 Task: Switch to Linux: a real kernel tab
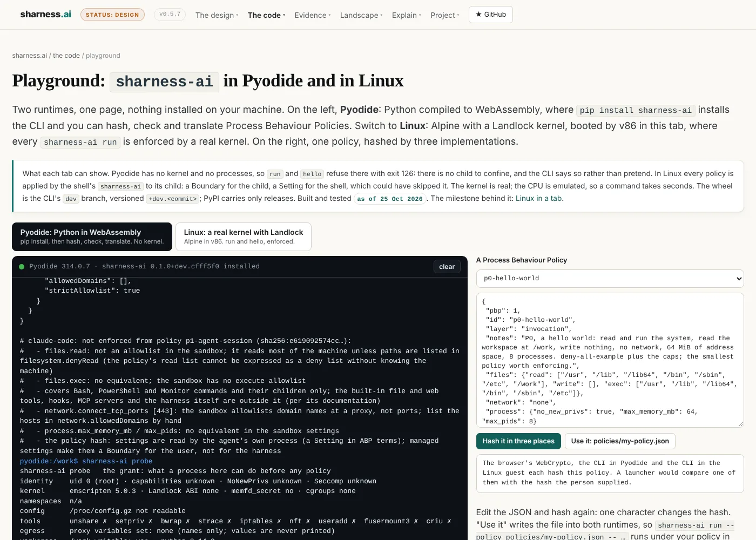[244, 237]
